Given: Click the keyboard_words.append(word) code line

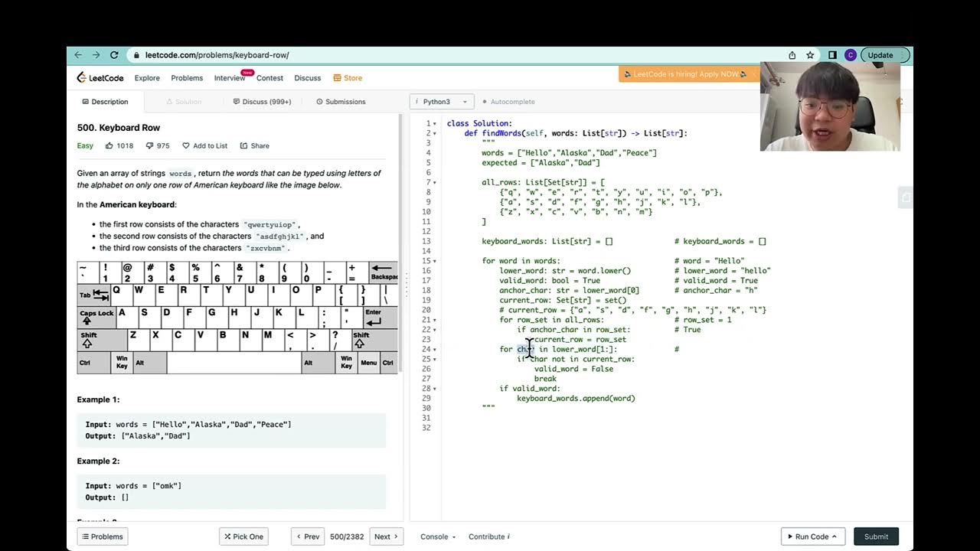Looking at the screenshot, I should tap(576, 399).
